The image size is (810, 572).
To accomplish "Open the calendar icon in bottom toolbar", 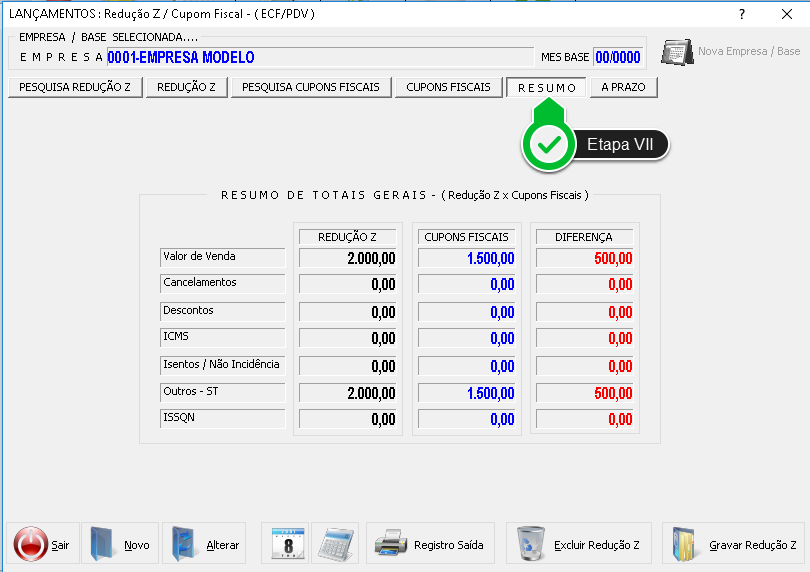I will (285, 545).
